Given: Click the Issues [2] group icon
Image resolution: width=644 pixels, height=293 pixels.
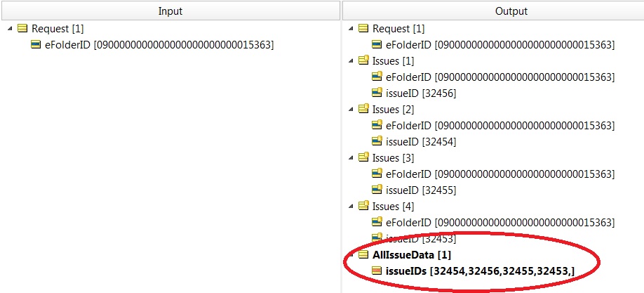Looking at the screenshot, I should click(x=363, y=109).
